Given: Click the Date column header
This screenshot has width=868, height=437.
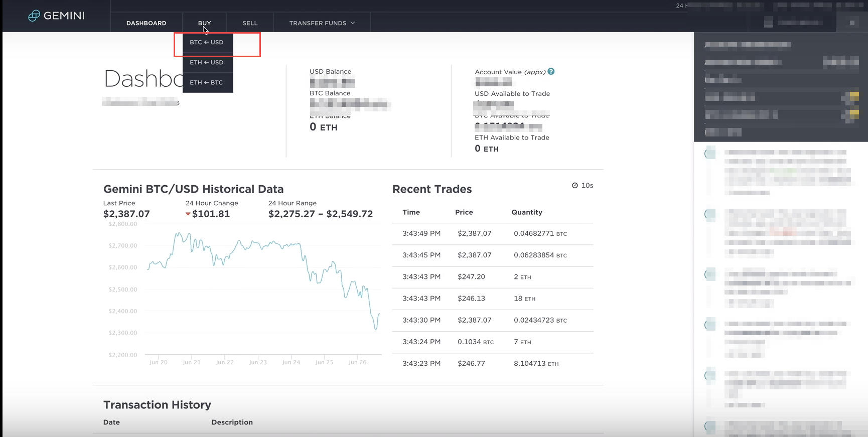Looking at the screenshot, I should click(x=111, y=422).
